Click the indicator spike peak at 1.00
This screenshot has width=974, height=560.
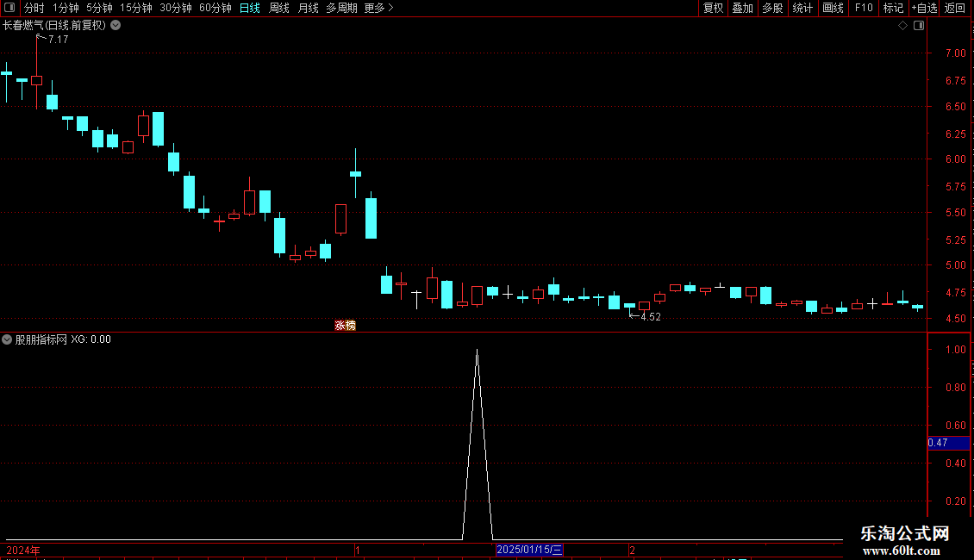tap(477, 351)
